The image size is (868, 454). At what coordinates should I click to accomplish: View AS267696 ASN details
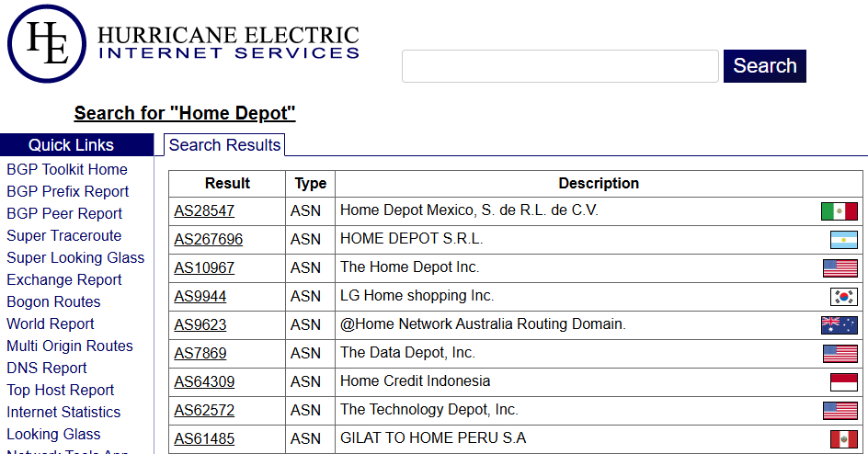coord(209,239)
